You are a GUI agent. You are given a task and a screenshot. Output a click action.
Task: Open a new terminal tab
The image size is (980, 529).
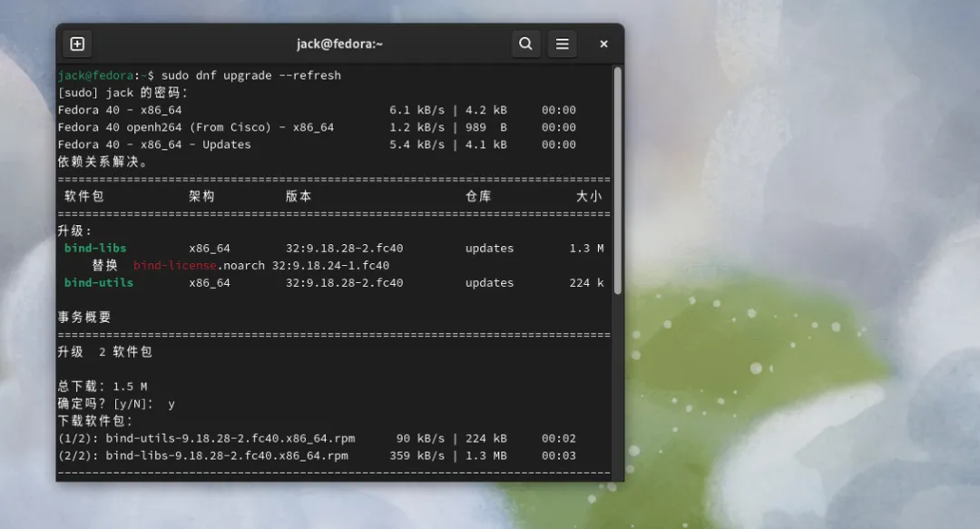click(77, 44)
